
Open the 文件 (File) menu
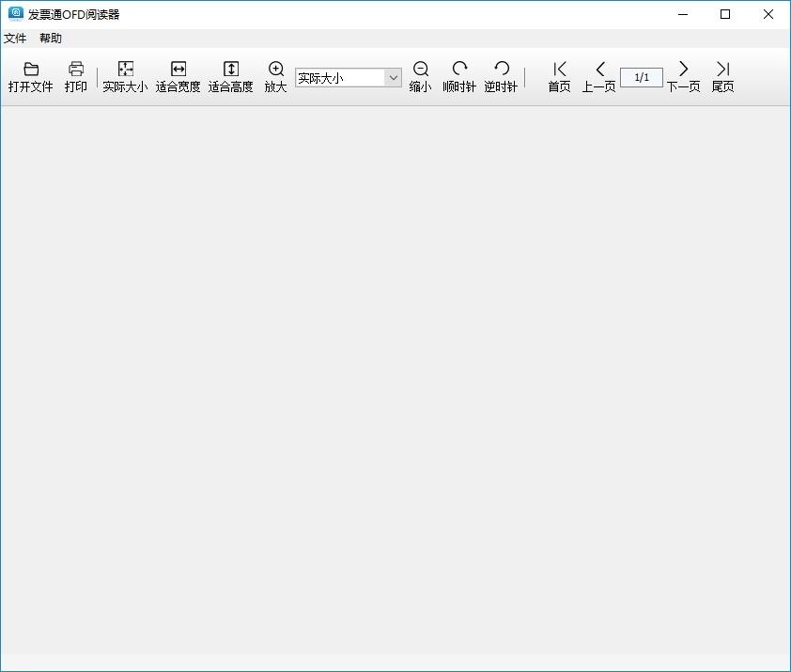tap(15, 39)
